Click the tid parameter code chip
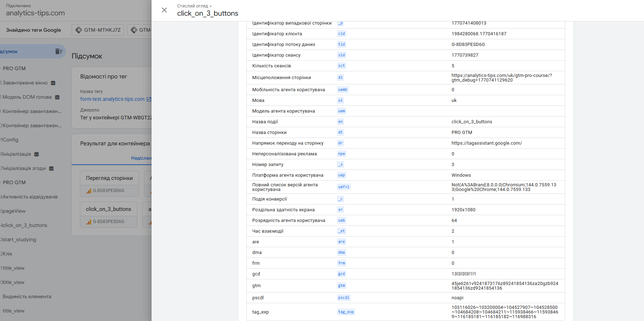 click(342, 44)
